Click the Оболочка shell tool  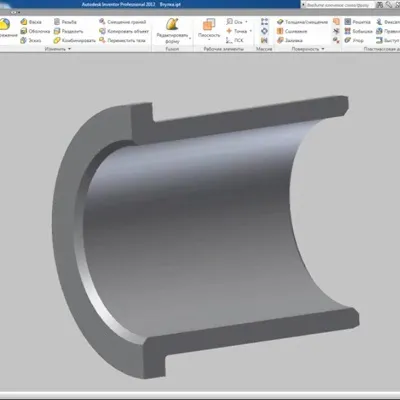click(x=35, y=31)
